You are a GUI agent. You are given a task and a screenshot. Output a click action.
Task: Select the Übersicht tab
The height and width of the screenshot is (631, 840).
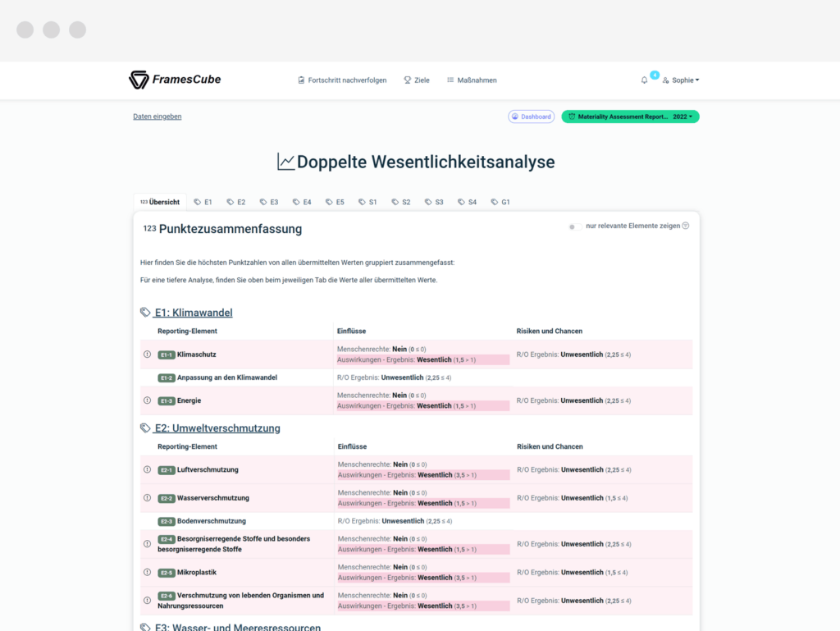pyautogui.click(x=160, y=202)
